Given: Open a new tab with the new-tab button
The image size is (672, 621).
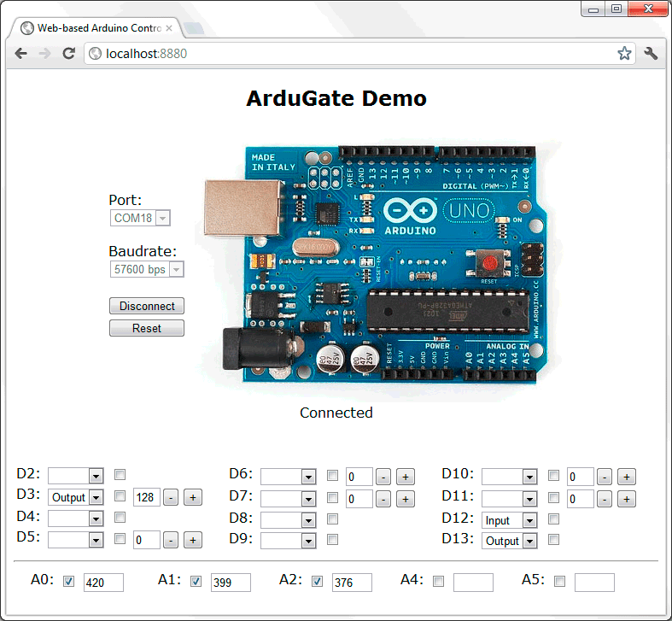Looking at the screenshot, I should click(x=194, y=28).
